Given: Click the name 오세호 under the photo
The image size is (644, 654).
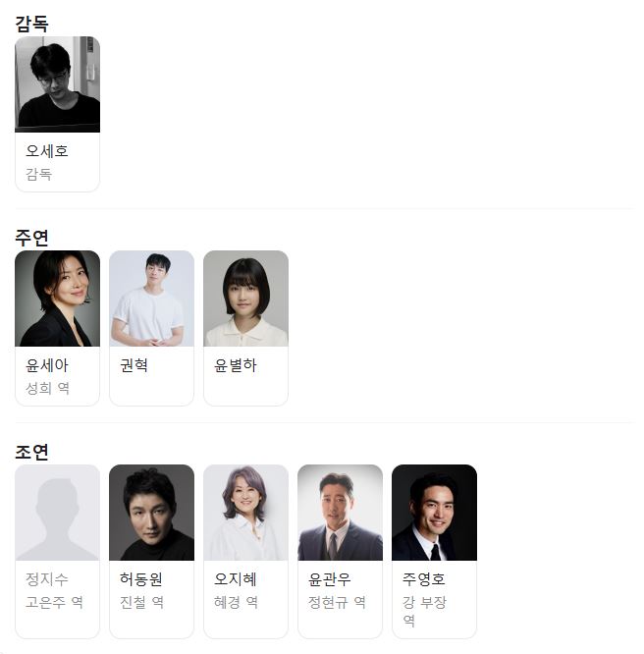Looking at the screenshot, I should 47,151.
